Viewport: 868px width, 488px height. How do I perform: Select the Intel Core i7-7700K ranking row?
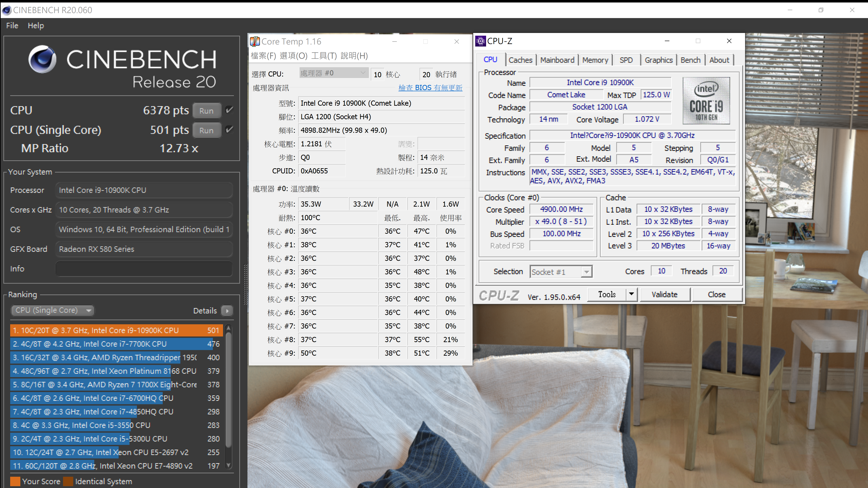[x=116, y=344]
